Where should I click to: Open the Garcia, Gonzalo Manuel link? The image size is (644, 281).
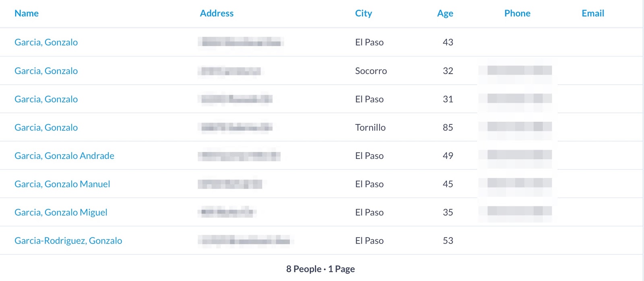[62, 184]
